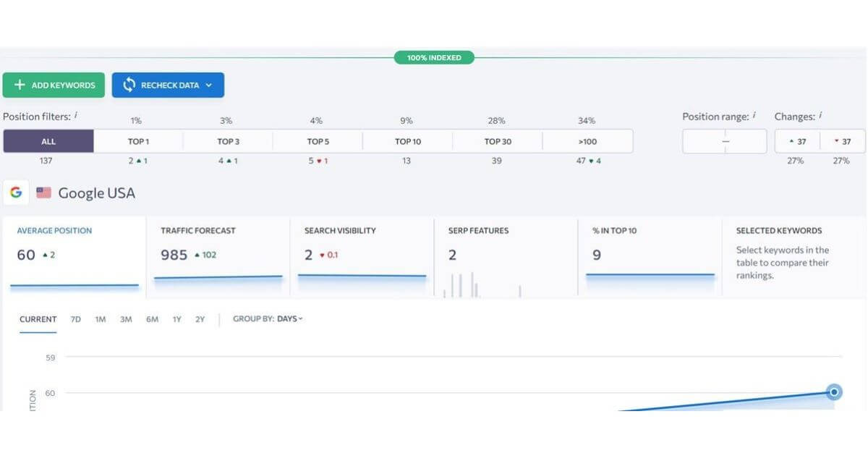This screenshot has width=868, height=456.
Task: Click the 39 count under TOP 30
Action: [x=496, y=161]
